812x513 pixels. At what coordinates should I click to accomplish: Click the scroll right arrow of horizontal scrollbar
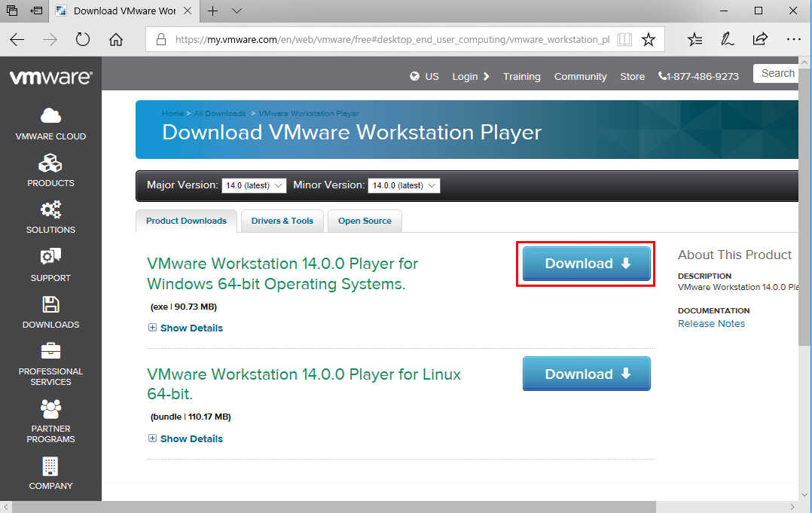[793, 507]
